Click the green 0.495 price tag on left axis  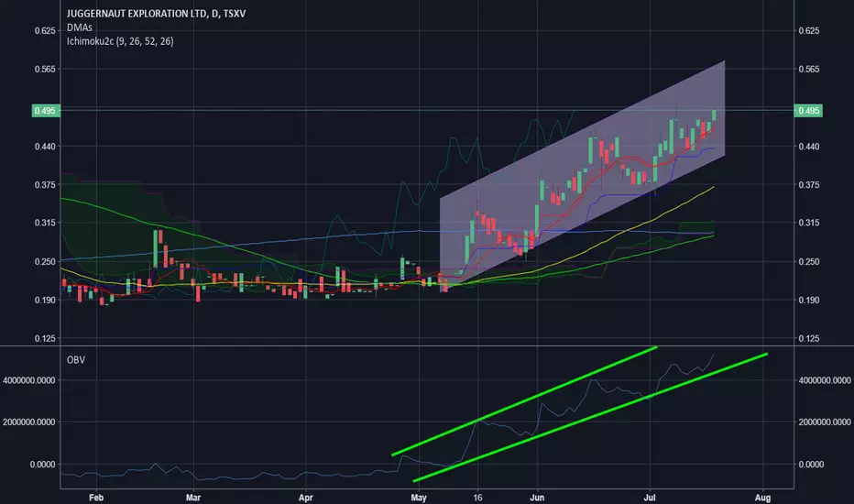coord(45,111)
